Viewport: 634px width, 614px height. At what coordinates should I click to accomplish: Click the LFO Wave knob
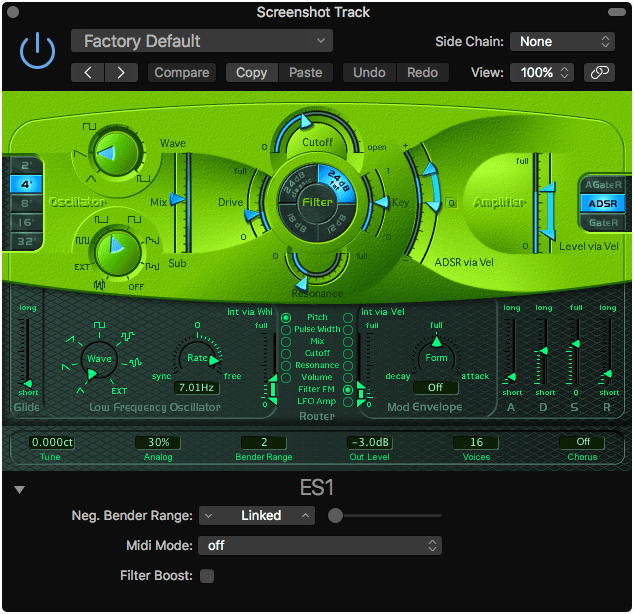(x=98, y=359)
